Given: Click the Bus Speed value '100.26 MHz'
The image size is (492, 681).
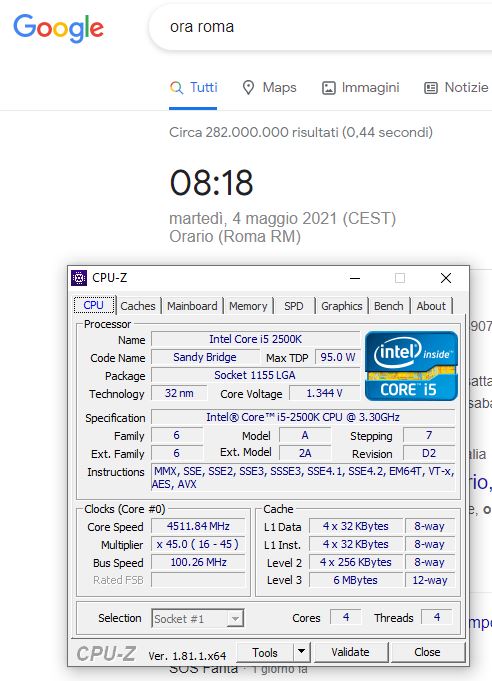Looking at the screenshot, I should (198, 562).
